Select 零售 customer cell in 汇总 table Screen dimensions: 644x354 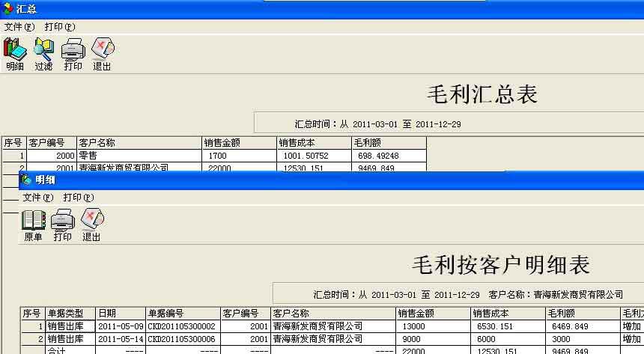(x=139, y=156)
